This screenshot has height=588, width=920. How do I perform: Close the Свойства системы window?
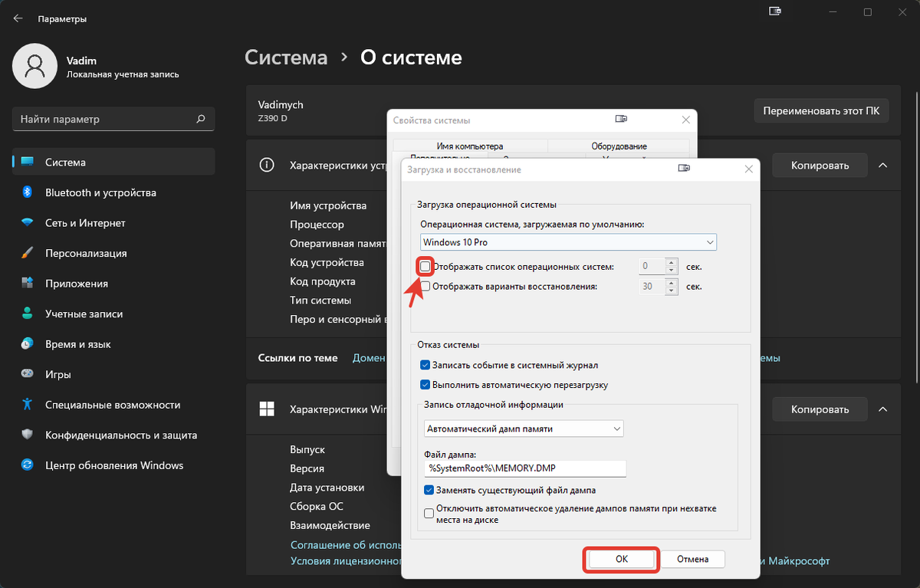tap(686, 120)
